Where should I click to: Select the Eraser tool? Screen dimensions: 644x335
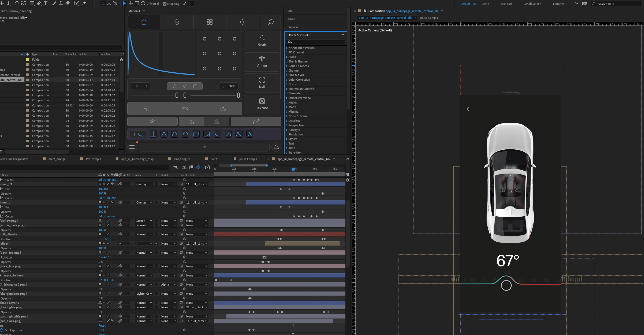[x=68, y=3]
